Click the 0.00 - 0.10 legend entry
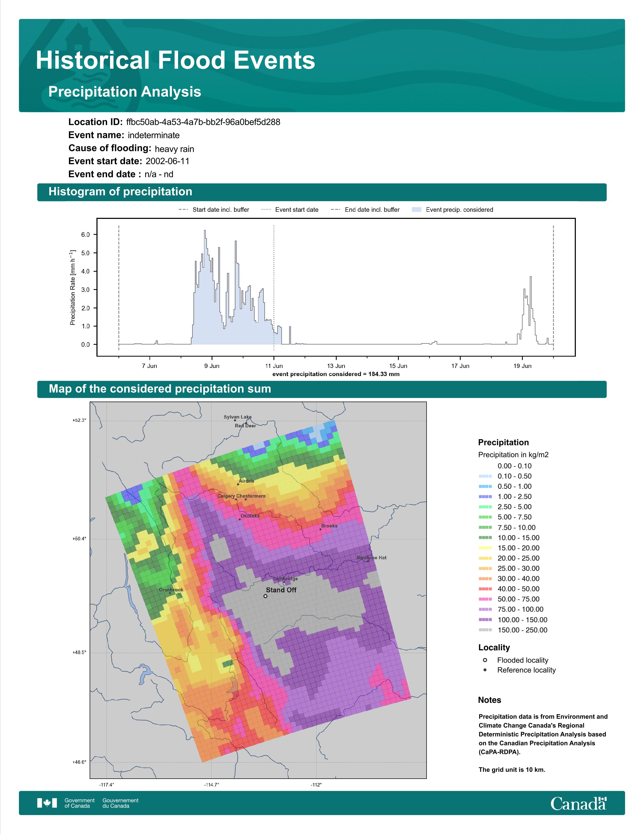 point(515,466)
